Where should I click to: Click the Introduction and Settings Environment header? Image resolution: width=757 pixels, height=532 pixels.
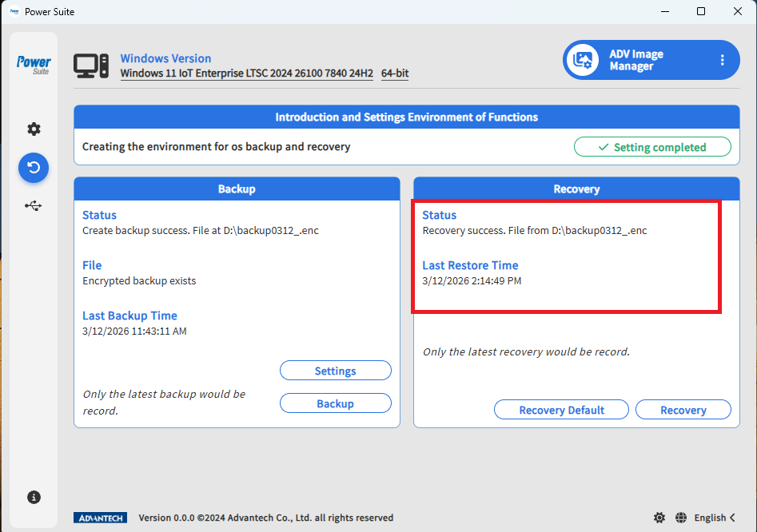point(407,117)
